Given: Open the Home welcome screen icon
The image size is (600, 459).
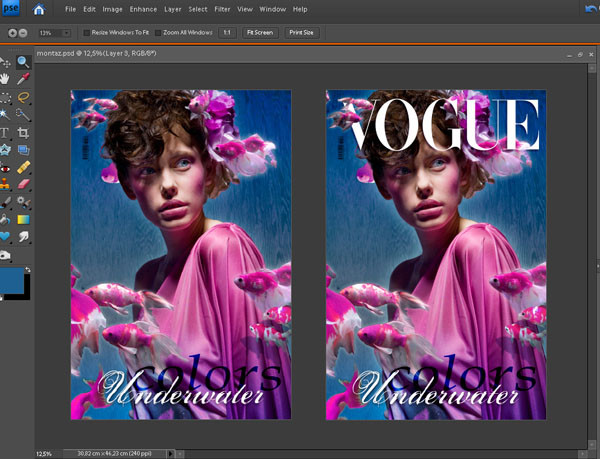Looking at the screenshot, I should point(39,9).
